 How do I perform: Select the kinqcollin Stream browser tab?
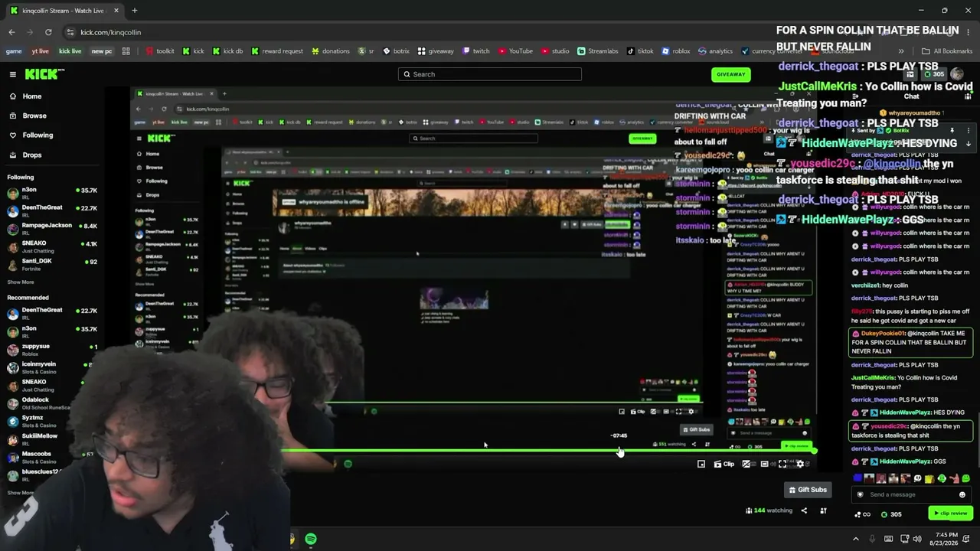(x=64, y=11)
